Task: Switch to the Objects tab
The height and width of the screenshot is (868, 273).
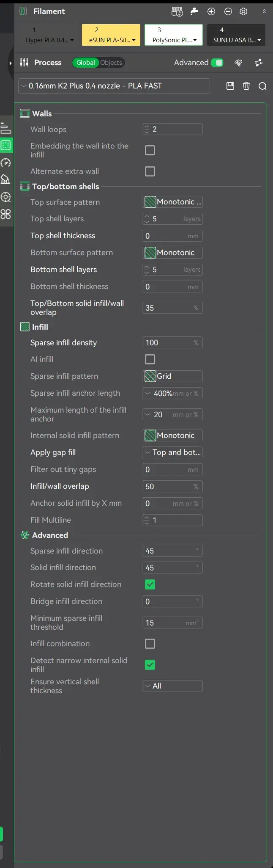Action: [111, 63]
